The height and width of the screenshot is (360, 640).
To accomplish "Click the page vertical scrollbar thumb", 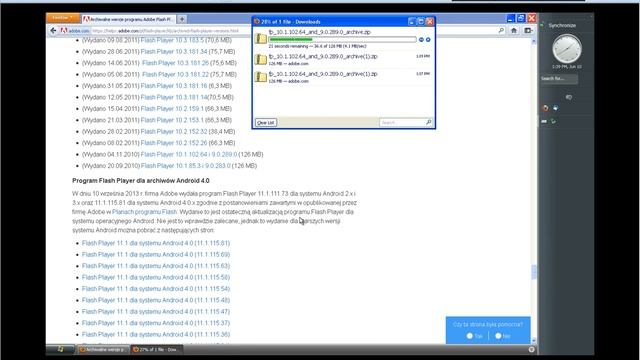I will pos(533,272).
